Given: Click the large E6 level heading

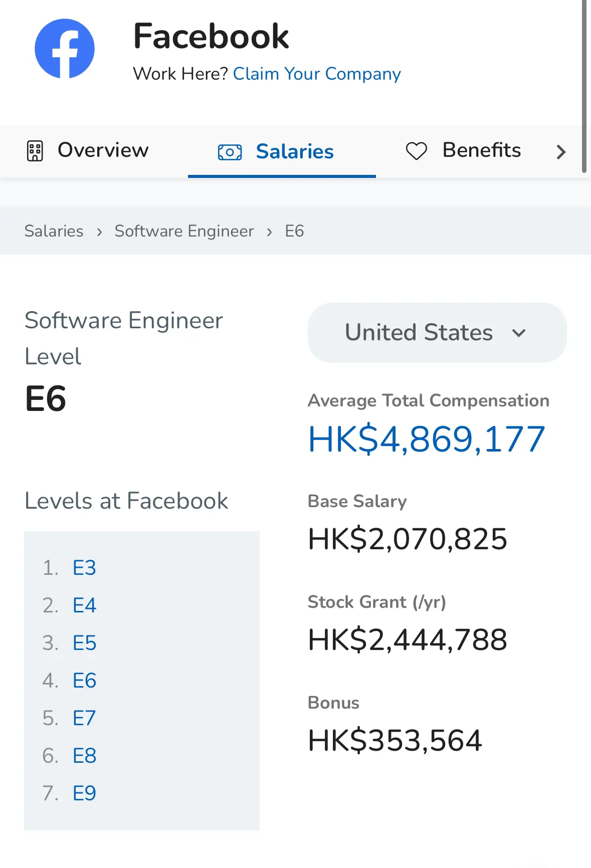Looking at the screenshot, I should (x=46, y=399).
